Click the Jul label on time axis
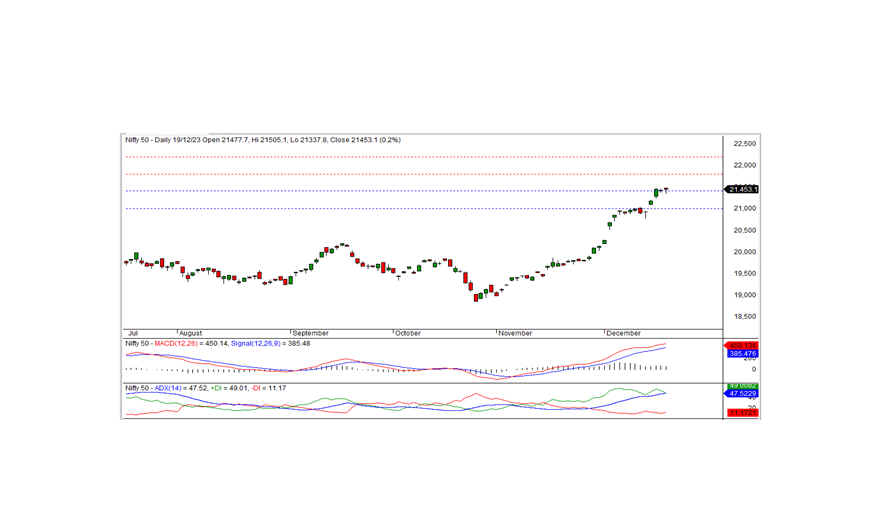 click(133, 334)
